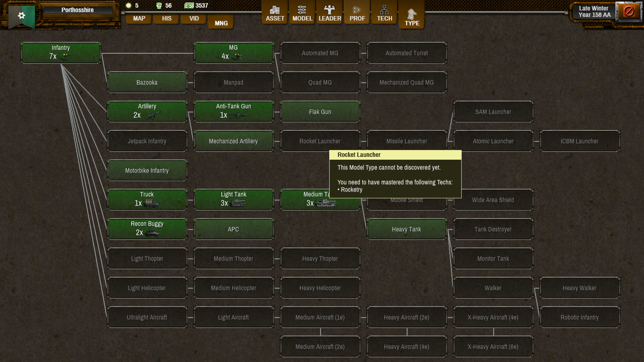Select the Rocket Launcher model type
The image size is (644, 362).
(x=320, y=141)
